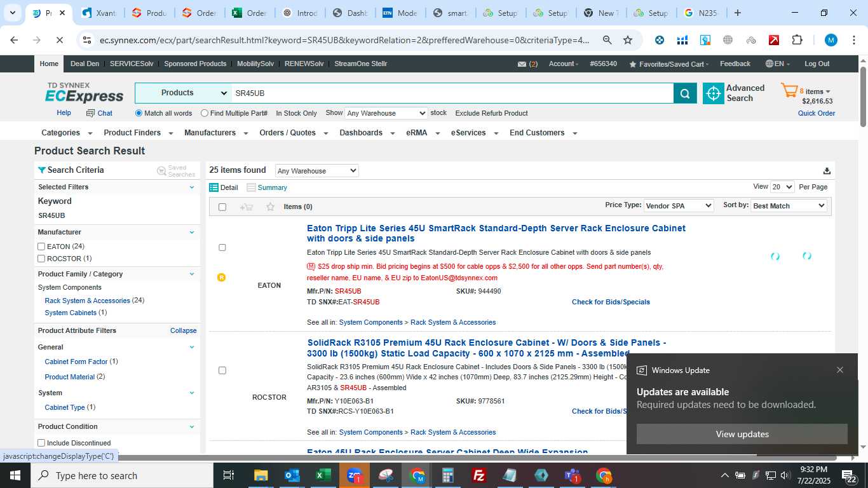Open the Any Warehouse dropdown beside Show
Image resolution: width=868 pixels, height=488 pixels.
pos(386,113)
